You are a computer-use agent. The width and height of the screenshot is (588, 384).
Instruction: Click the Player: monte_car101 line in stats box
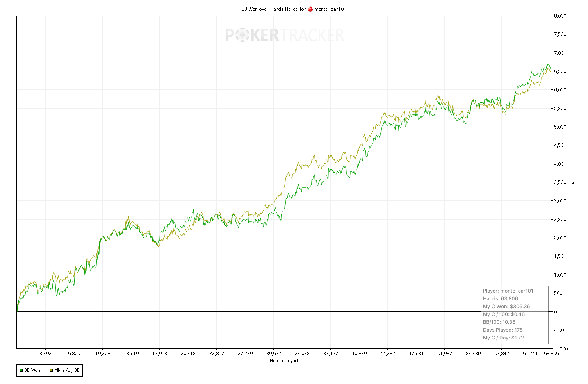pyautogui.click(x=508, y=291)
